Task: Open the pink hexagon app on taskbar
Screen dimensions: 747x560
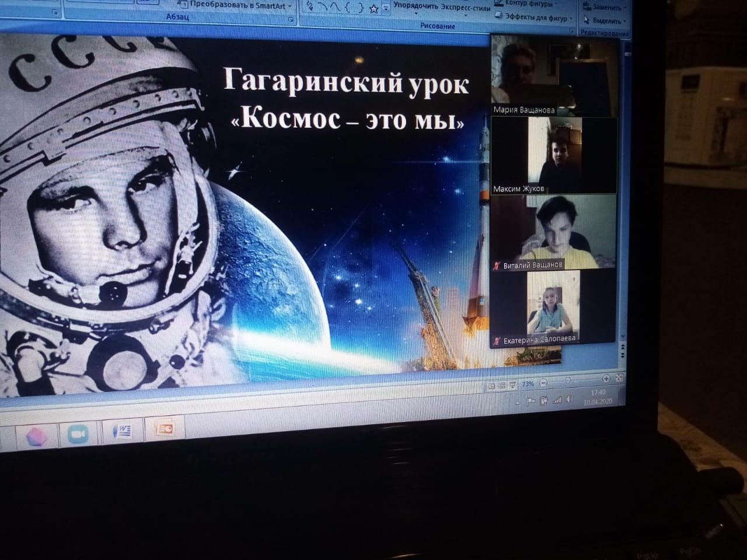Action: pos(37,436)
